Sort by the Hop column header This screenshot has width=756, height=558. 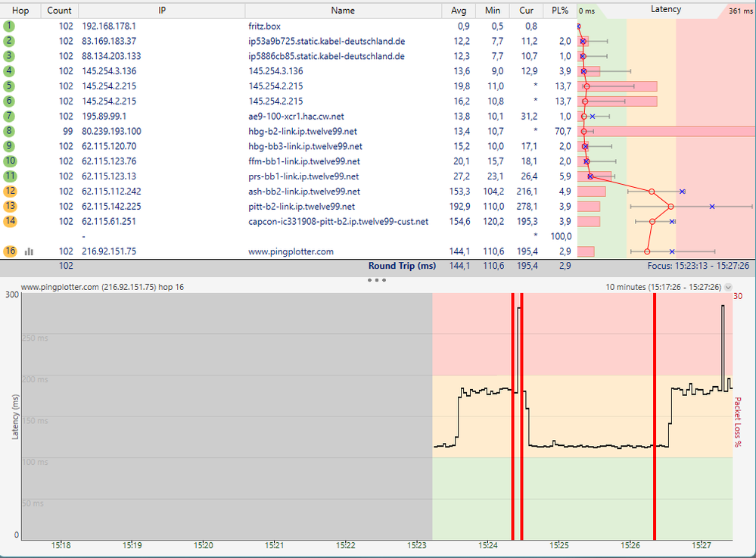(x=20, y=10)
